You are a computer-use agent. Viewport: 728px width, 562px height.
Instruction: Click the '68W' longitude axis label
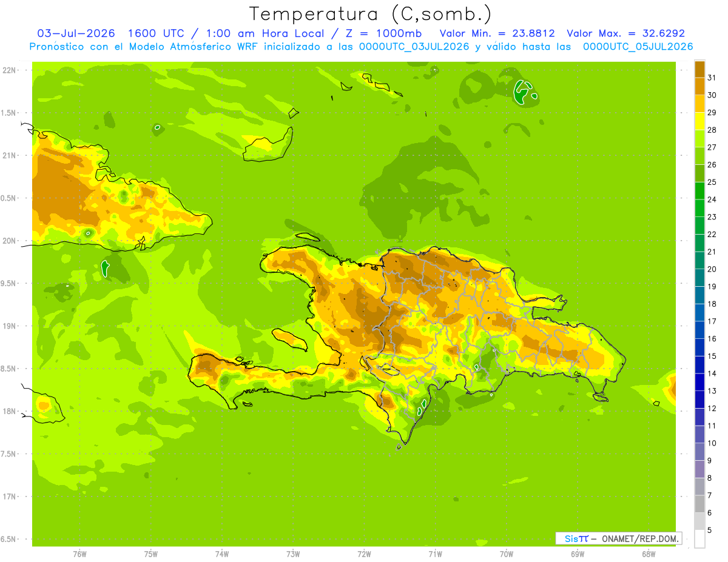pyautogui.click(x=649, y=554)
